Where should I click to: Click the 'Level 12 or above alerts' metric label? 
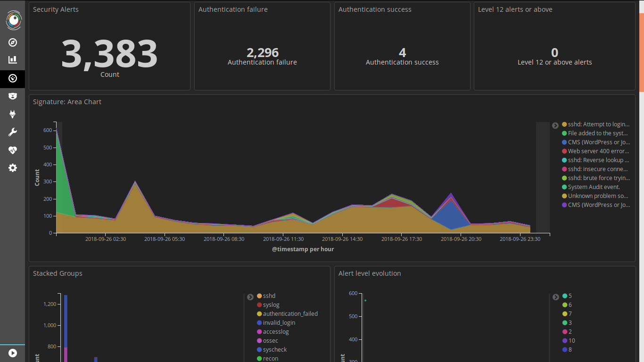pos(555,62)
